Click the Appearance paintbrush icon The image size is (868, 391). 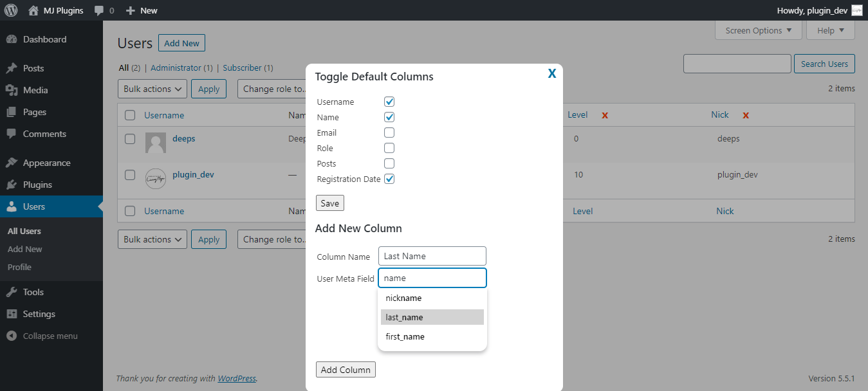pos(12,163)
